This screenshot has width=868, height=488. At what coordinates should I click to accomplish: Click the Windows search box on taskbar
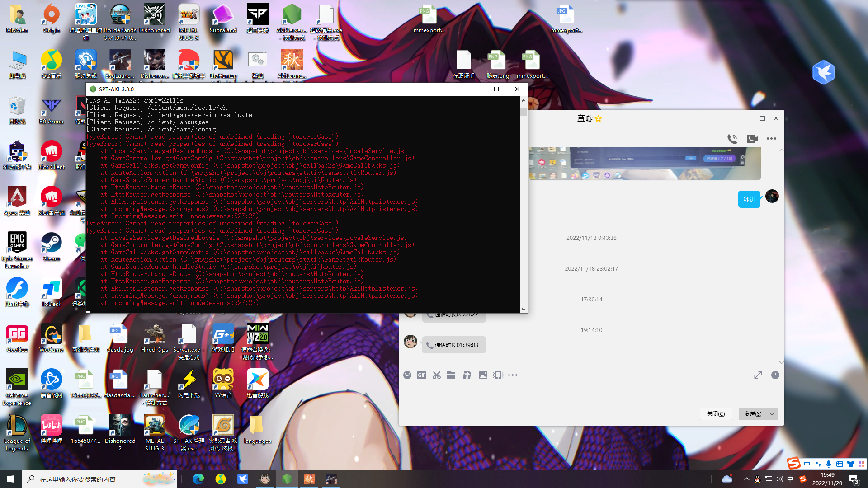pyautogui.click(x=99, y=479)
